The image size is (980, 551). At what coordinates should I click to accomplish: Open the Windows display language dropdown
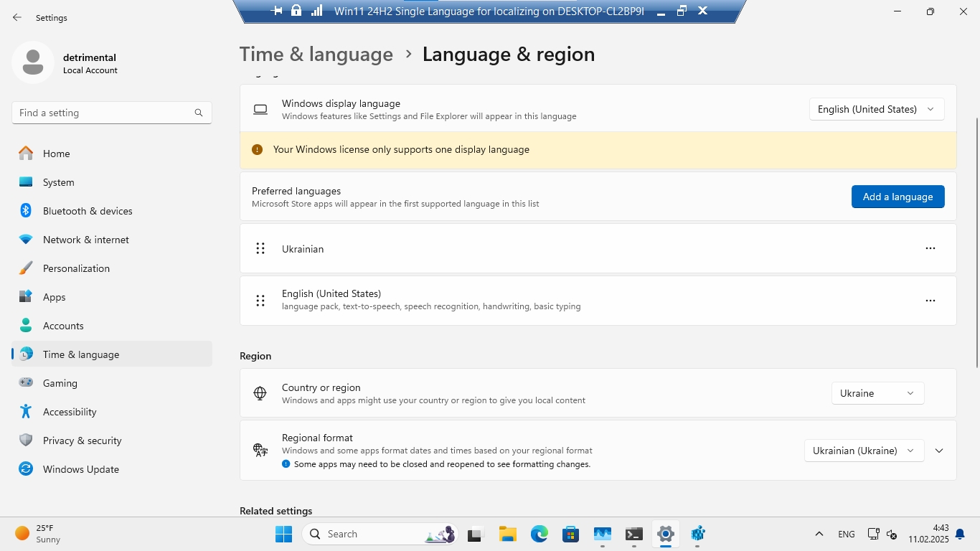[x=876, y=109]
